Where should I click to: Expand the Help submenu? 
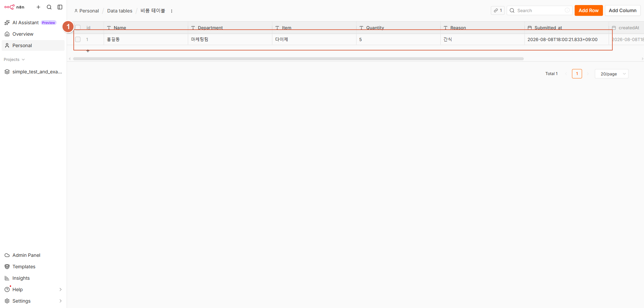(x=33, y=289)
